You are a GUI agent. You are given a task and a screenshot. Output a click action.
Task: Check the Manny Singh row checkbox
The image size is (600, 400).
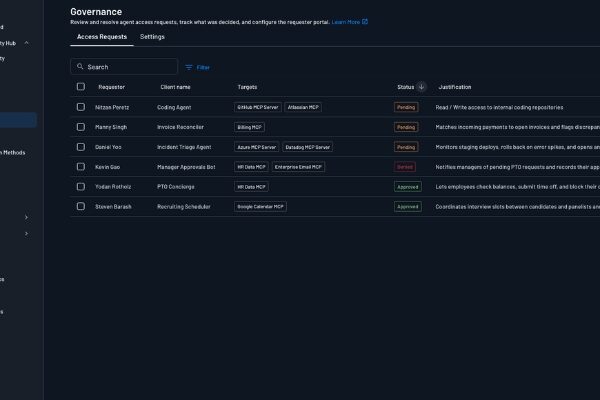pyautogui.click(x=81, y=127)
